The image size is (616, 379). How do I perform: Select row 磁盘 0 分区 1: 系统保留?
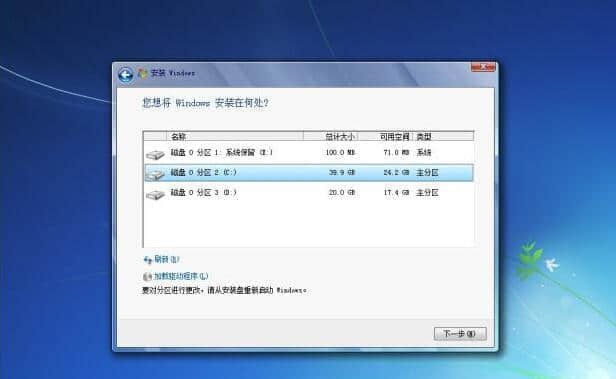pyautogui.click(x=309, y=152)
